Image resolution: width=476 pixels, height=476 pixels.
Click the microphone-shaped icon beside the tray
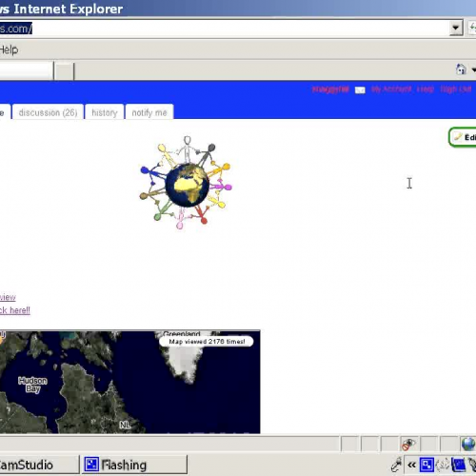397,465
